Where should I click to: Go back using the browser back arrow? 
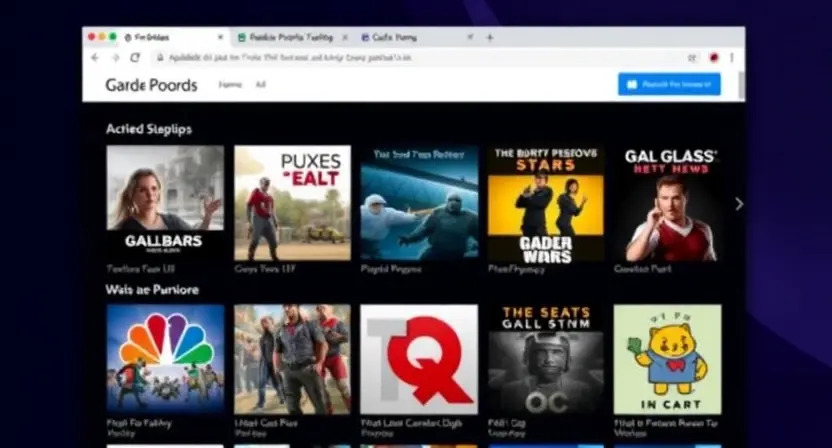coord(95,57)
